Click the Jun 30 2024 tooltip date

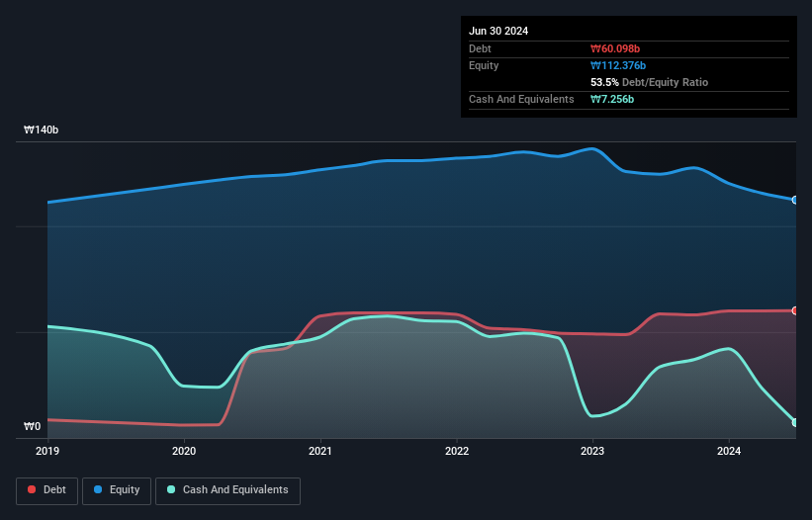pyautogui.click(x=498, y=31)
